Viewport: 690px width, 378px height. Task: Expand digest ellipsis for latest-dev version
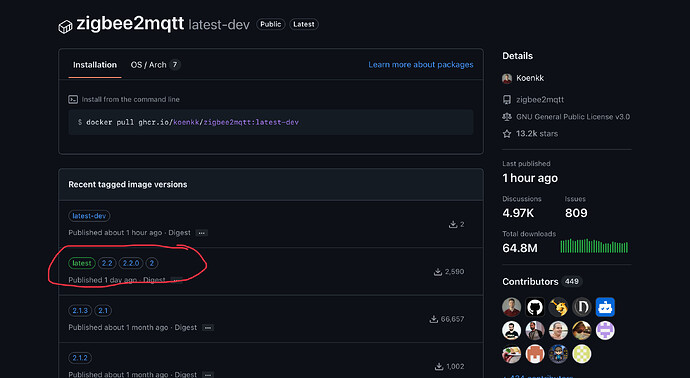(202, 233)
